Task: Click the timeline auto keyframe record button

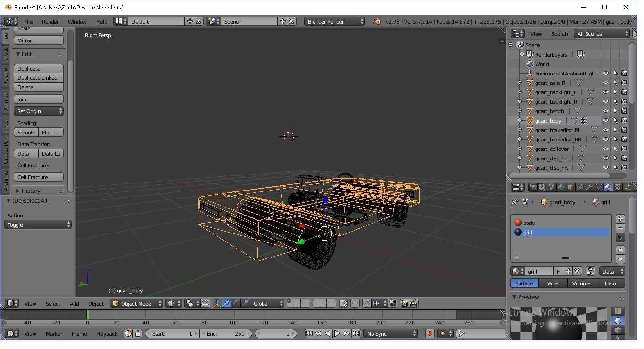Action: [x=430, y=333]
